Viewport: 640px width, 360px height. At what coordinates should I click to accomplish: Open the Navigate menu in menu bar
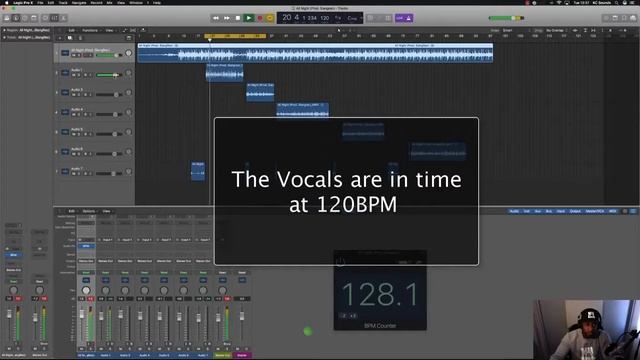(x=79, y=2)
